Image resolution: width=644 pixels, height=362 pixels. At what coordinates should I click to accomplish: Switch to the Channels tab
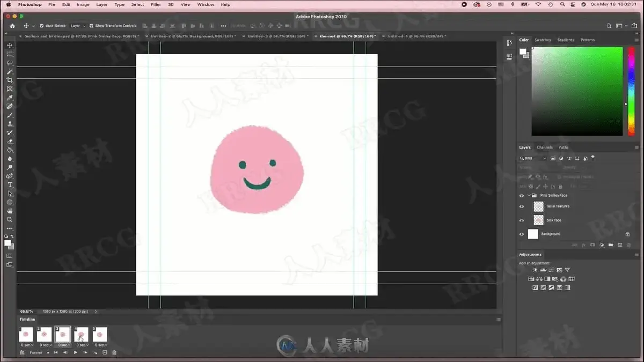(x=544, y=147)
